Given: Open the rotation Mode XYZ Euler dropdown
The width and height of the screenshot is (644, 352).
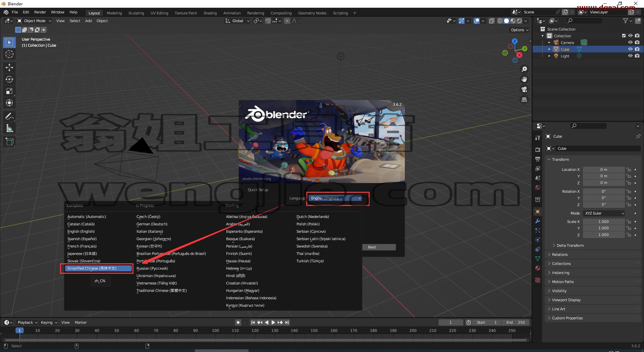Looking at the screenshot, I should click(x=604, y=213).
